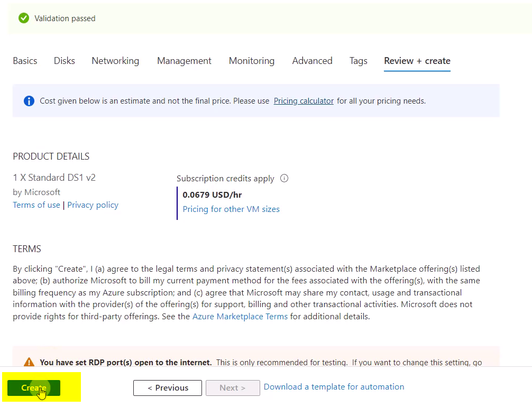The height and width of the screenshot is (407, 532).
Task: Switch to the Basics tab
Action: (25, 61)
